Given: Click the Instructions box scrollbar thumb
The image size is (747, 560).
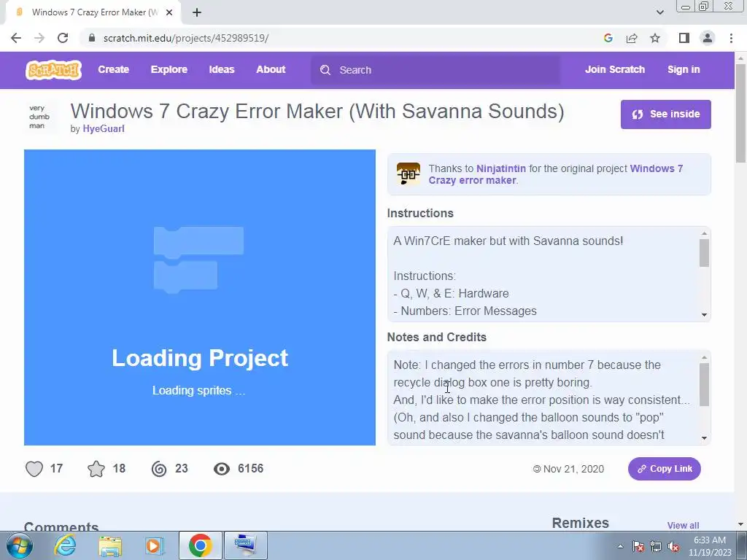Looking at the screenshot, I should pos(704,253).
